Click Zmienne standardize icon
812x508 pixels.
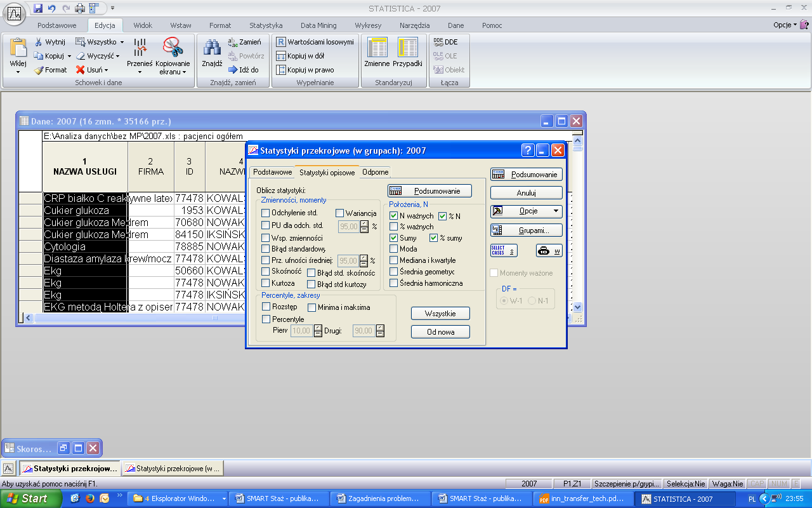point(377,48)
